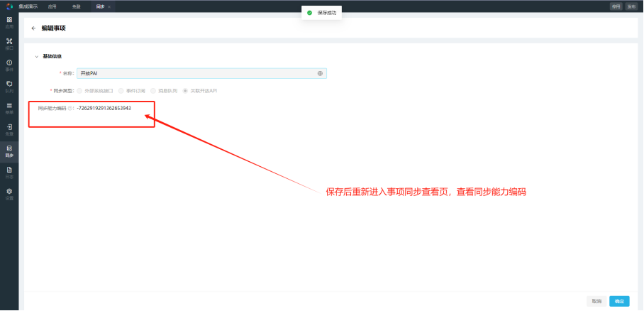
Task: Open the 接口 section in the sidebar
Action: (9, 43)
